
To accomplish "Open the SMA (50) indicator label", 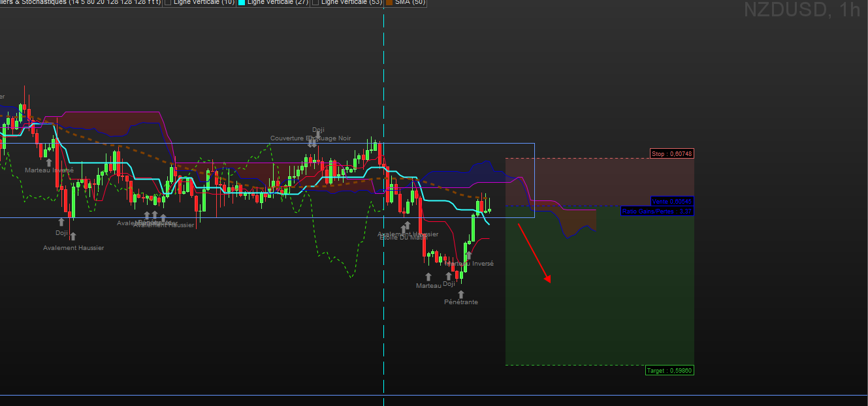I will 410,3.
